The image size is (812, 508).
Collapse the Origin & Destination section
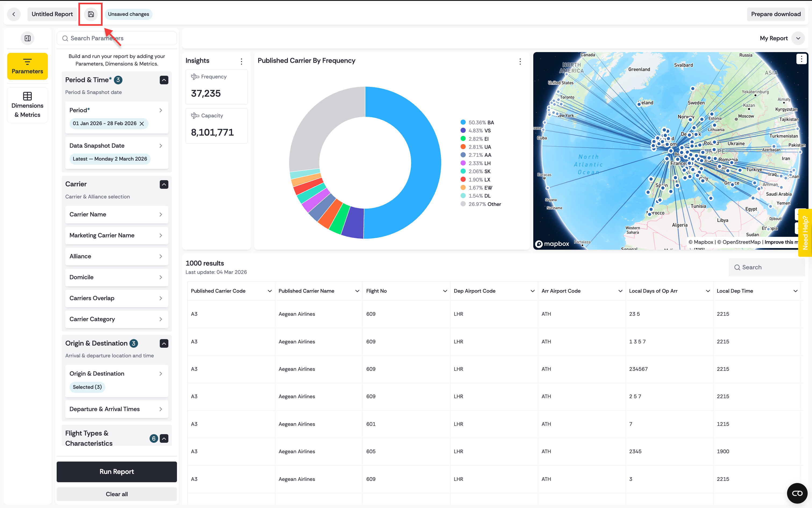pos(164,343)
